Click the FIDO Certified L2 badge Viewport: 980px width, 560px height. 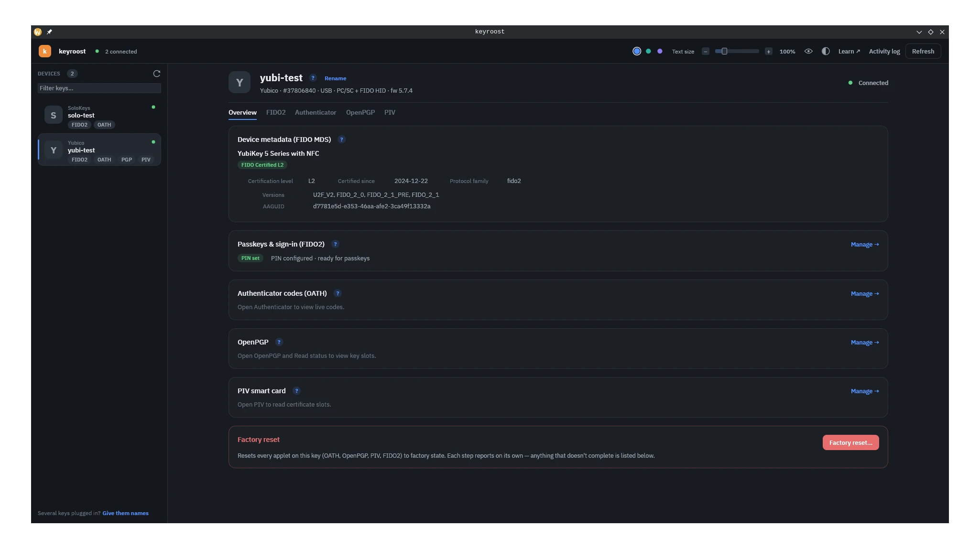(x=262, y=165)
